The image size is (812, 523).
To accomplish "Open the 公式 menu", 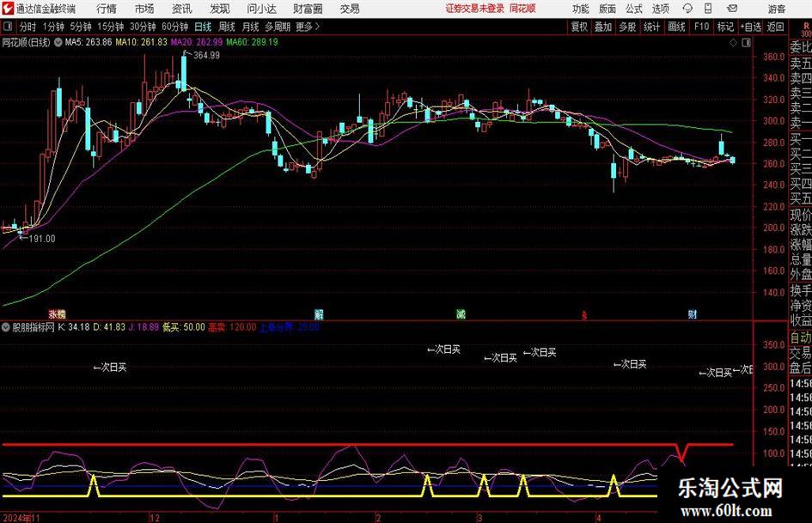I will coord(634,9).
